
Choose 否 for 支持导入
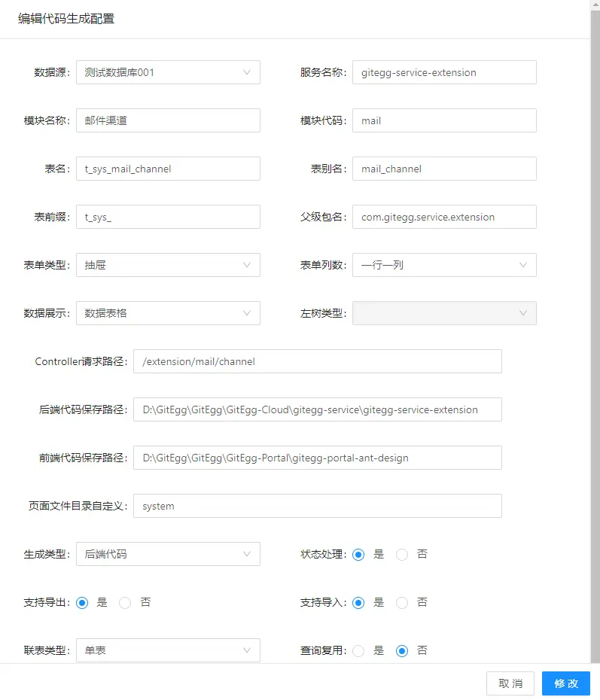point(403,603)
